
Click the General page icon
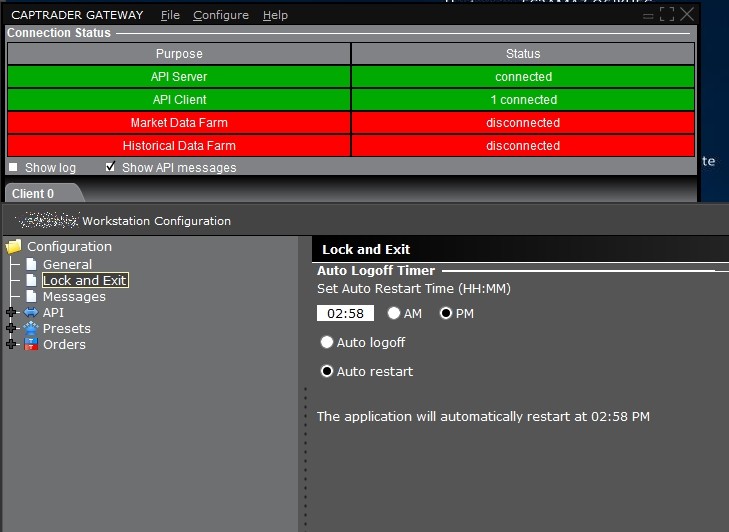tap(31, 264)
